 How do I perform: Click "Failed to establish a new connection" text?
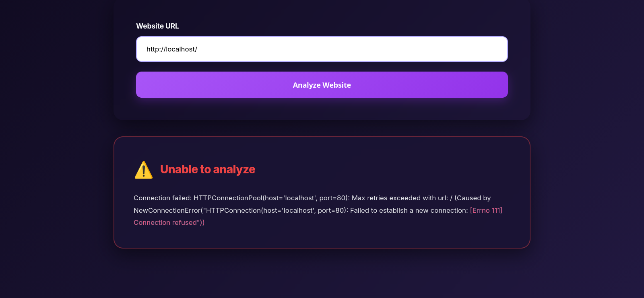tap(408, 210)
